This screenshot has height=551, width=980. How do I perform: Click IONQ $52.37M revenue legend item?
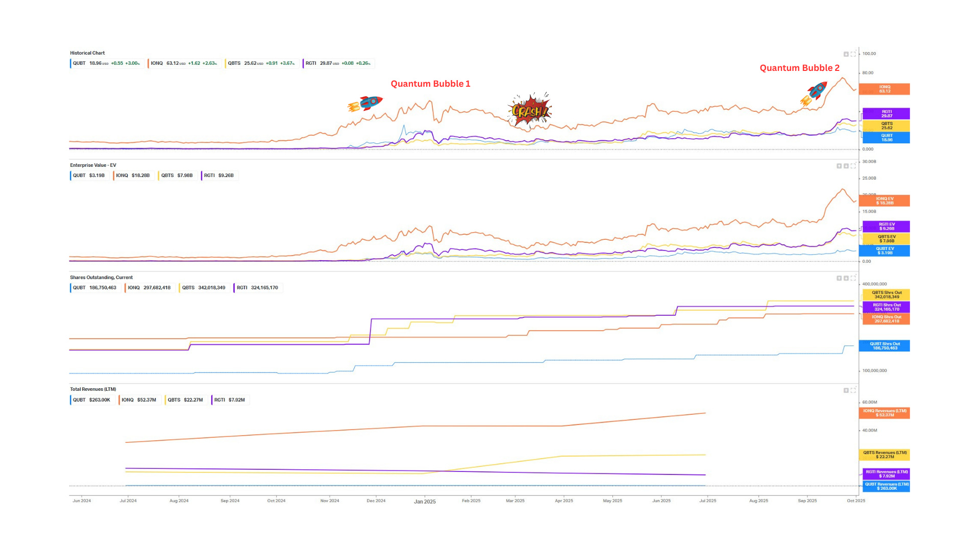point(139,400)
